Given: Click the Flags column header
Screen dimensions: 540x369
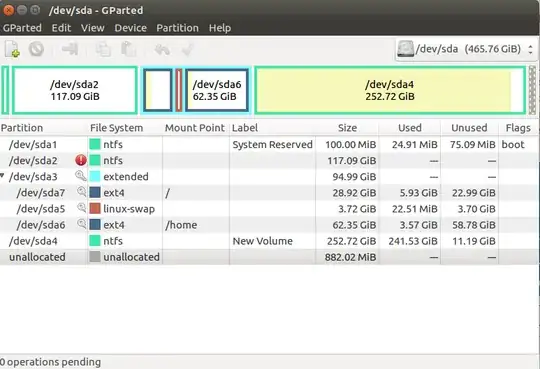Looking at the screenshot, I should [x=518, y=128].
